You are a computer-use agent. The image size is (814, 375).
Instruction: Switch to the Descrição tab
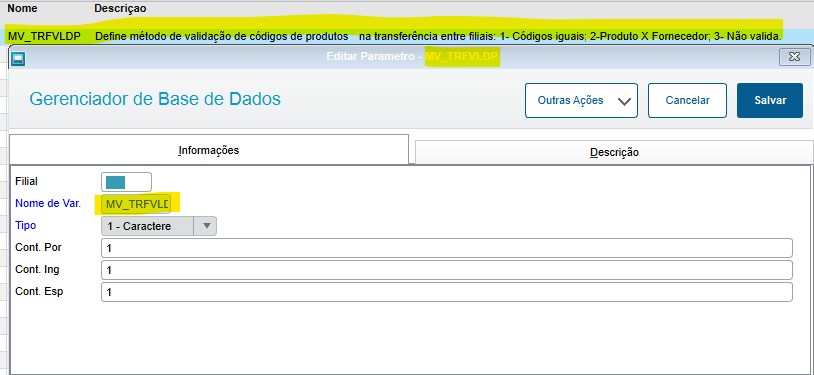(614, 153)
